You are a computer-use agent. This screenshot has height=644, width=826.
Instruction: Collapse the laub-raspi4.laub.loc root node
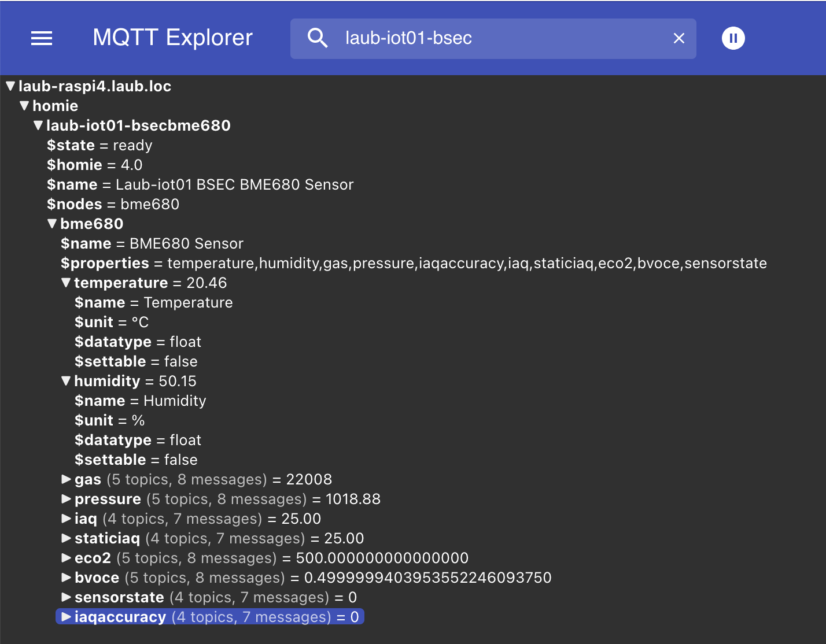point(10,86)
